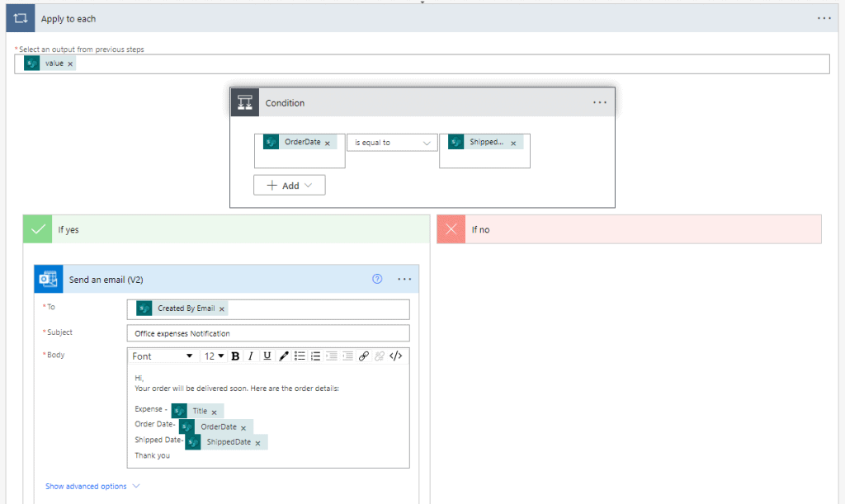845x504 pixels.
Task: Expand advanced options chevron
Action: pyautogui.click(x=136, y=486)
